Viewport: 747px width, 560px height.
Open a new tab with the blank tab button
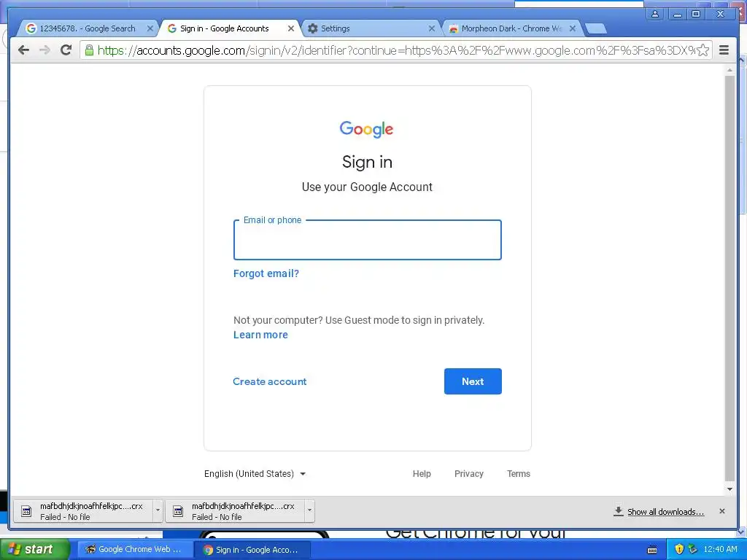point(595,28)
